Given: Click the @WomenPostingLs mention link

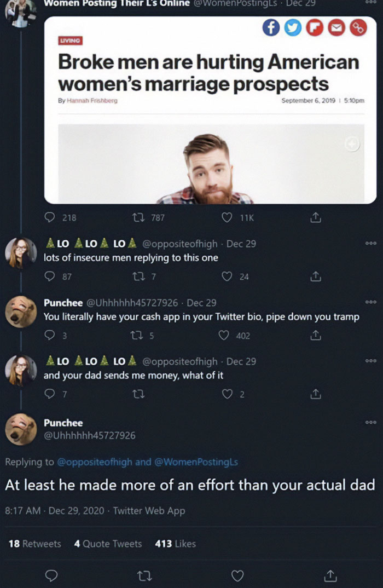Looking at the screenshot, I should tap(201, 462).
